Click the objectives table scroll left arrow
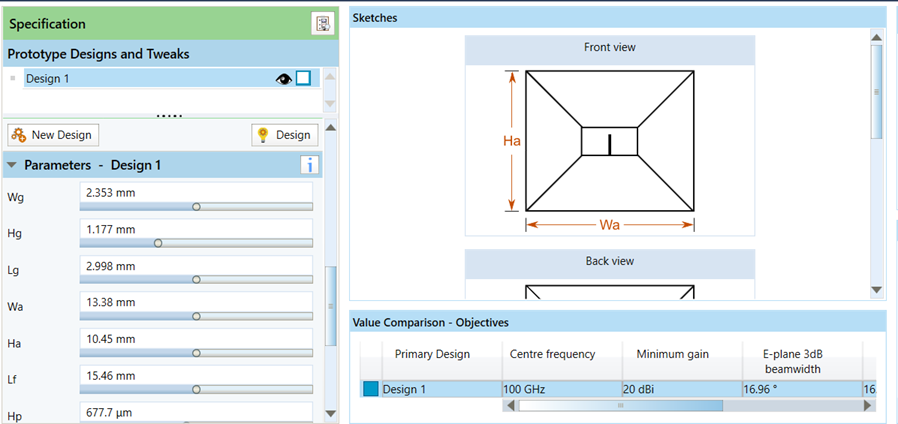This screenshot has height=424, width=898. (510, 406)
